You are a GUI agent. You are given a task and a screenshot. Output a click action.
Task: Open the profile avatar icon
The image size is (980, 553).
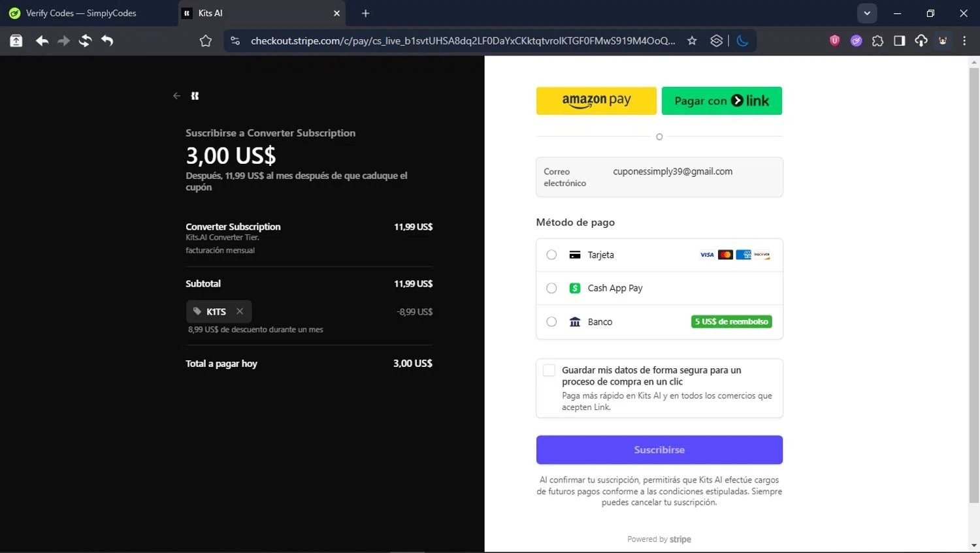click(x=943, y=40)
